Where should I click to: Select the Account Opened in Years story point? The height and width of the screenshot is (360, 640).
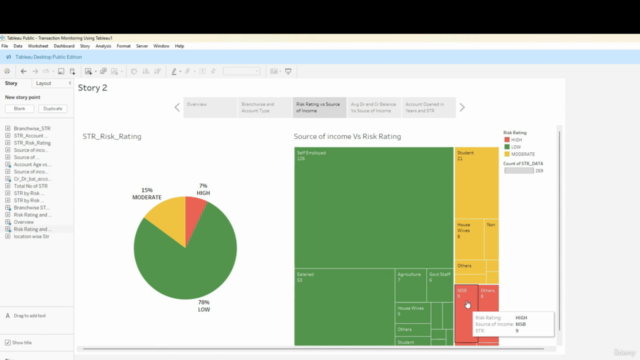429,107
